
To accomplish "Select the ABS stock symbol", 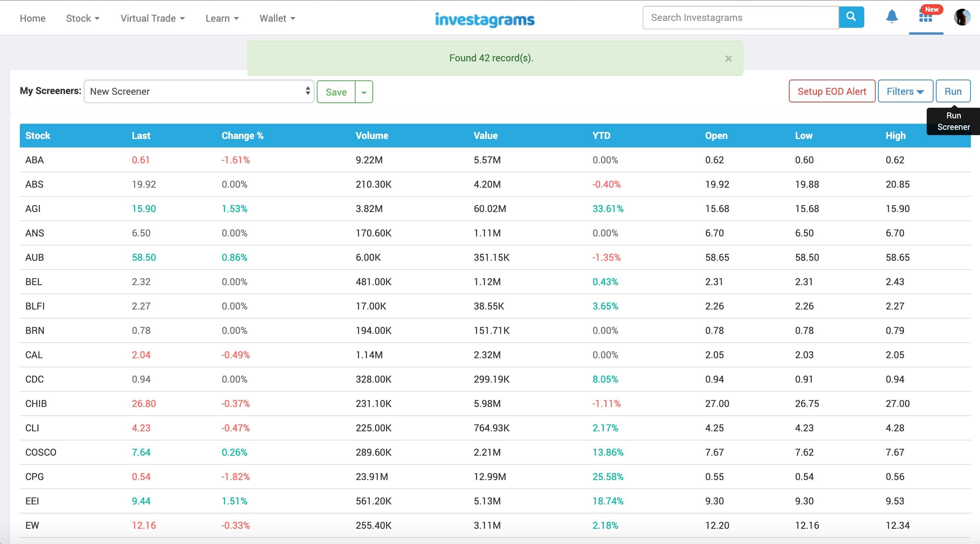I will [34, 184].
